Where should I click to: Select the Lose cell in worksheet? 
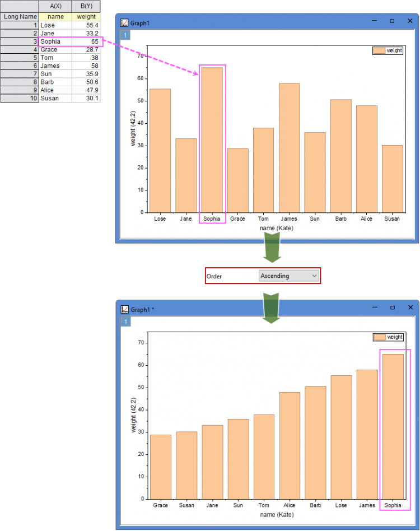55,25
